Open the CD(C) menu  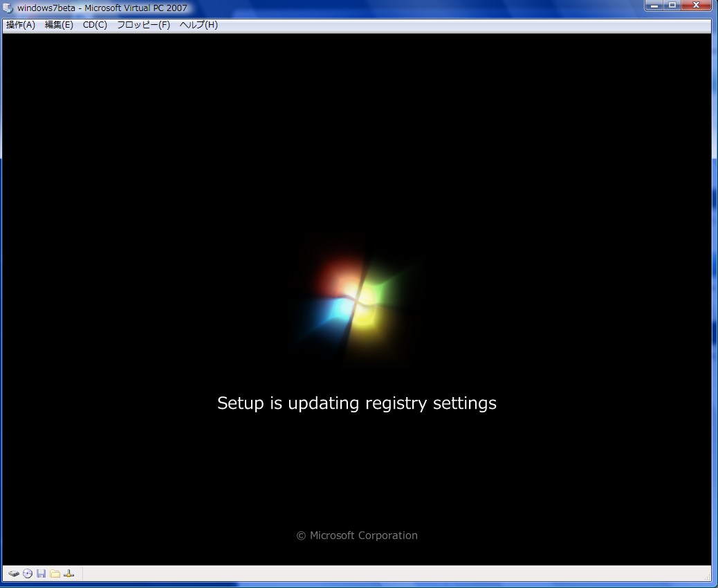[95, 25]
